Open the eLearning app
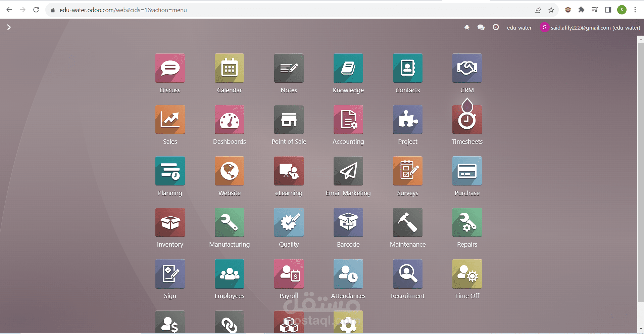644x334 pixels. (x=289, y=171)
